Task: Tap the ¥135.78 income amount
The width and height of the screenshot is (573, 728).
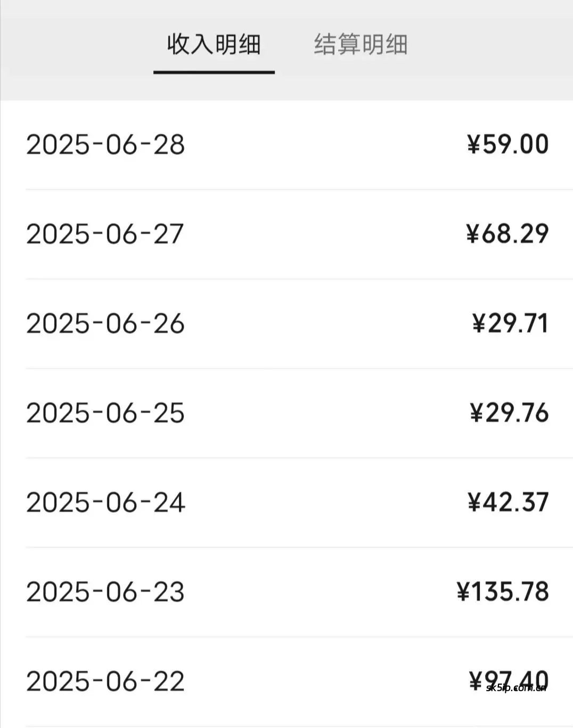Action: coord(503,592)
